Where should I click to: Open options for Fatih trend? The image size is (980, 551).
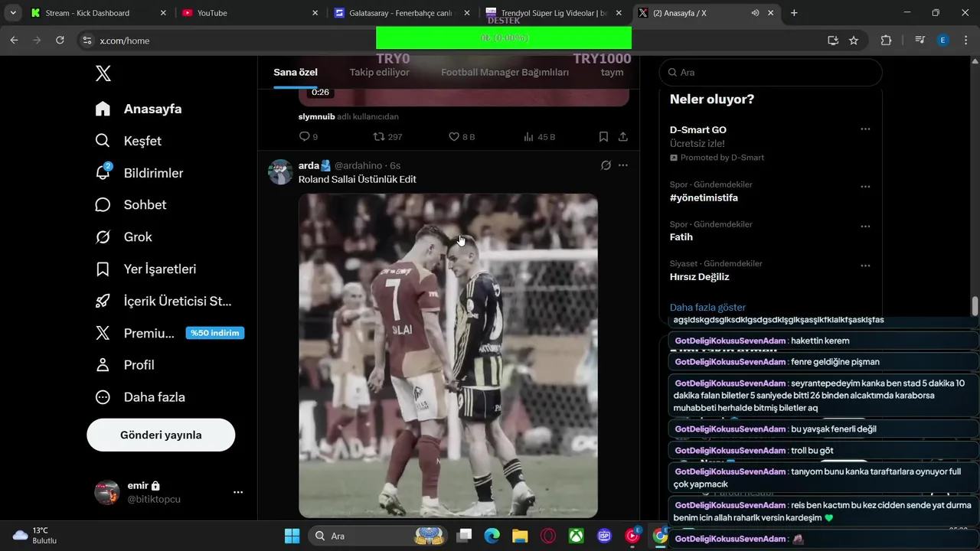click(x=865, y=227)
